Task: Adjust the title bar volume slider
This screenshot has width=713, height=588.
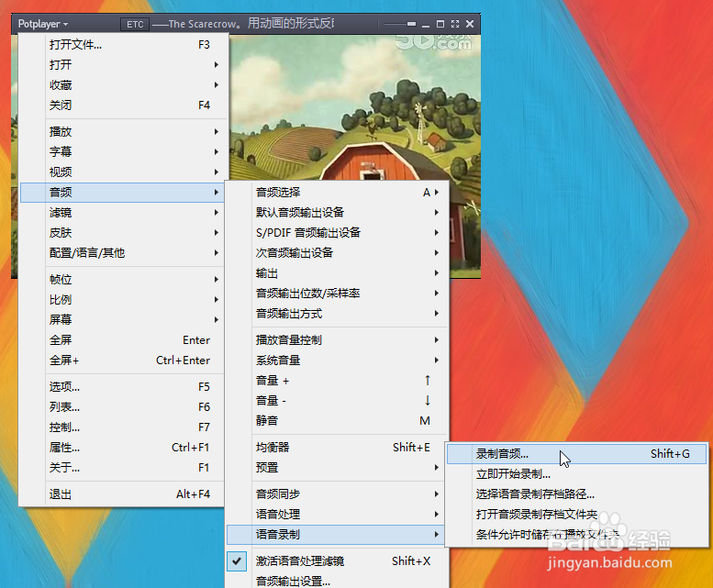Action: click(x=400, y=24)
